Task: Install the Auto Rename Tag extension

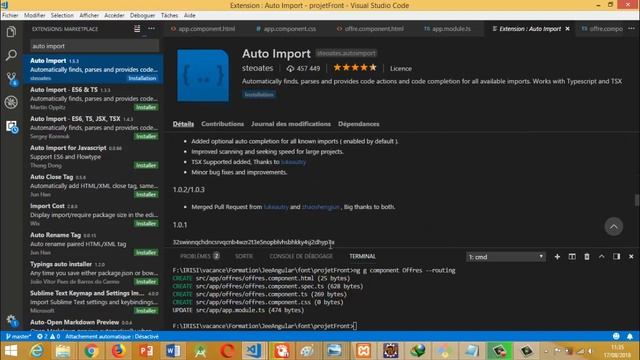Action: click(146, 252)
